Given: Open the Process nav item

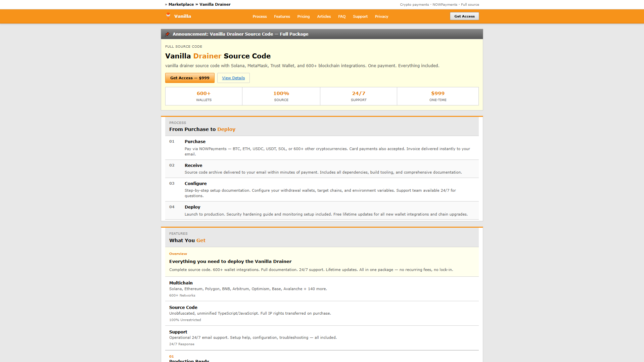Looking at the screenshot, I should pyautogui.click(x=260, y=16).
